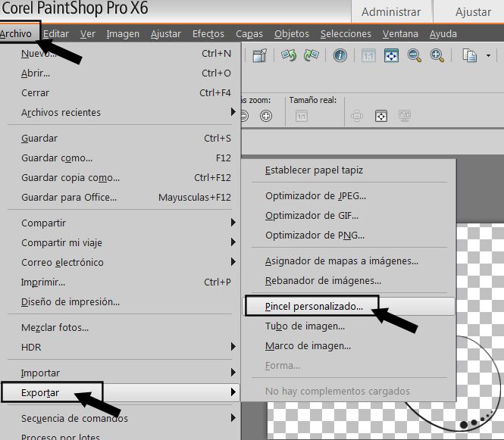Click the redo green arrows icon

[x=311, y=55]
